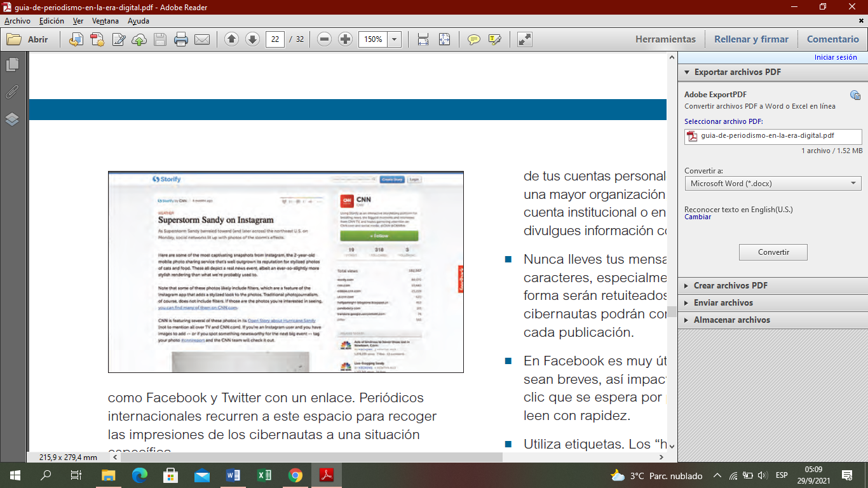Viewport: 868px width, 488px height.
Task: Open Excel from the taskbar
Action: click(x=264, y=475)
